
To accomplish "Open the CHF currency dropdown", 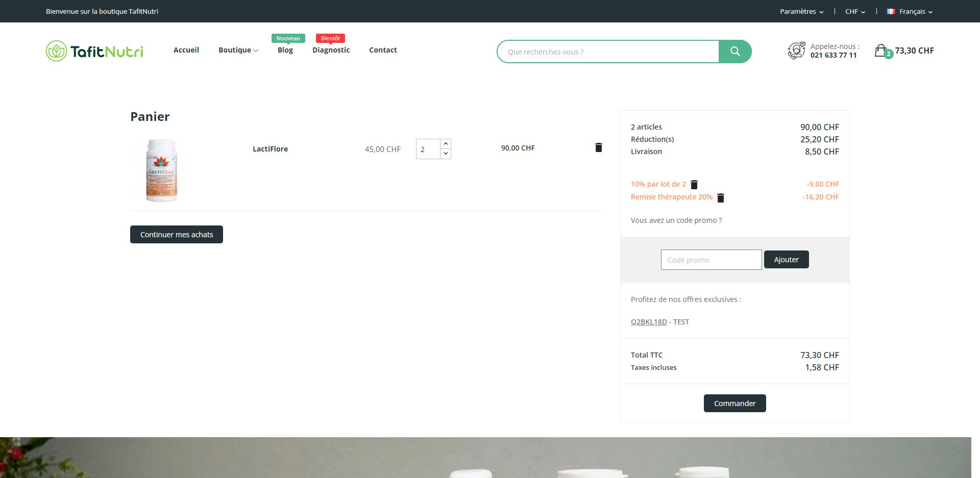I will click(x=855, y=11).
